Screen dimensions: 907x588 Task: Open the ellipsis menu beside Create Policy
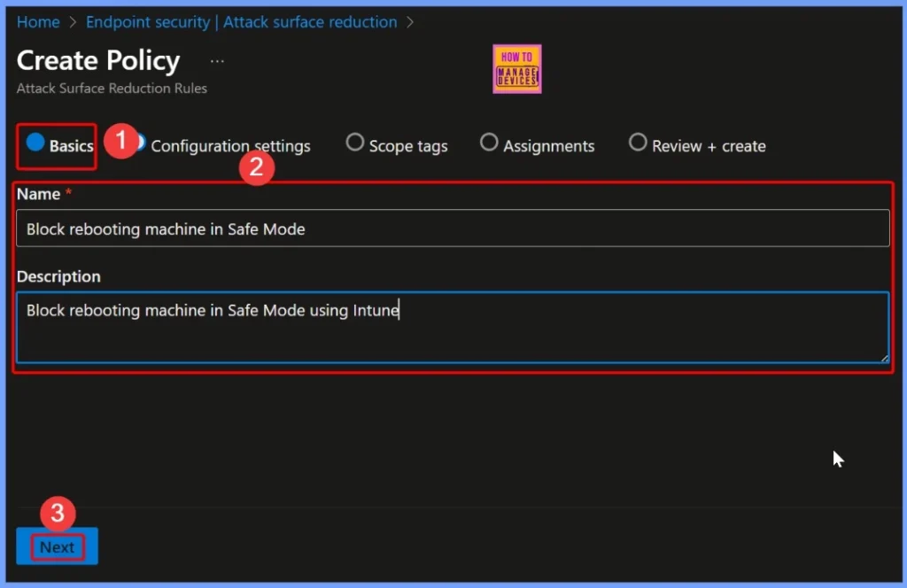coord(217,60)
